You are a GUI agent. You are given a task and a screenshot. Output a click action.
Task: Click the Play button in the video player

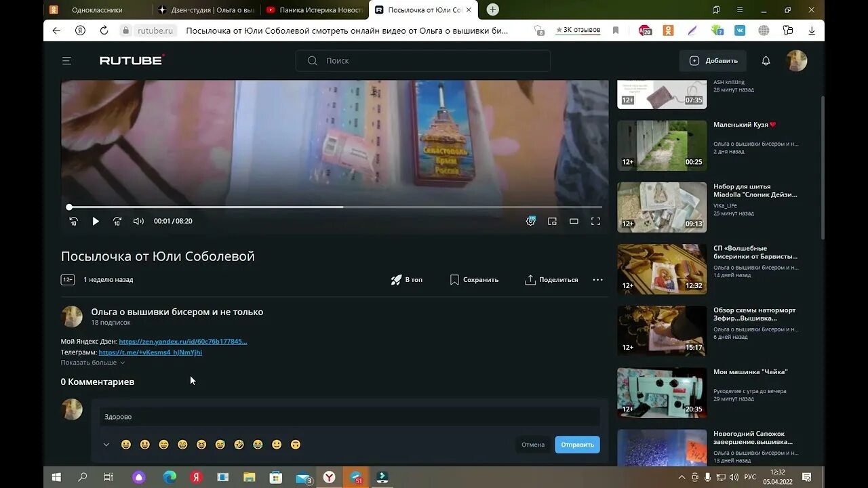click(x=95, y=221)
